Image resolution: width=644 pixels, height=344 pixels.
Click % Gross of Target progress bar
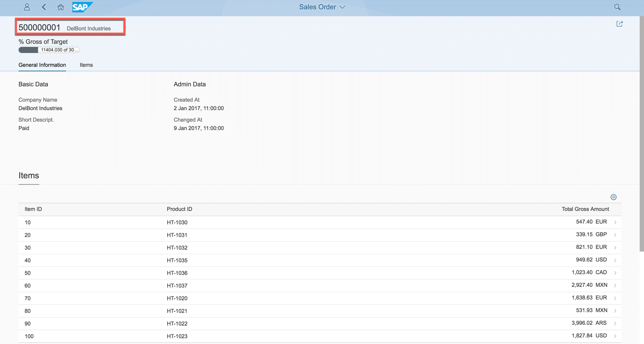click(49, 50)
